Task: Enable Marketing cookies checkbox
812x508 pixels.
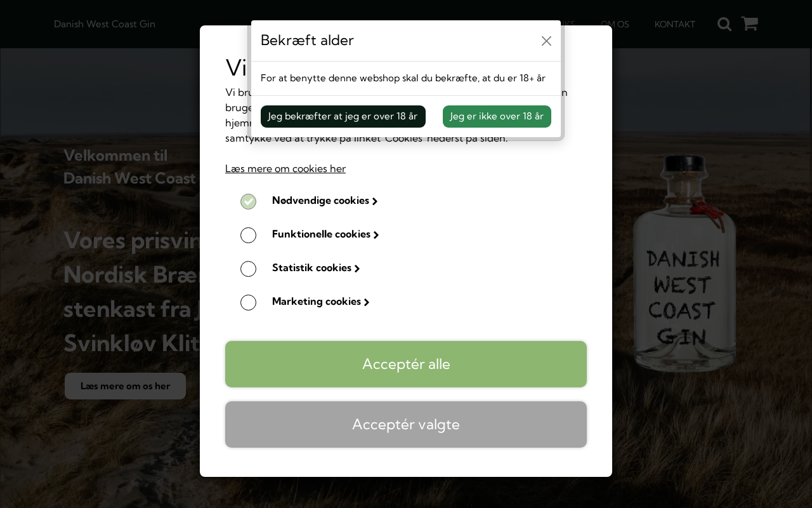Action: tap(248, 302)
